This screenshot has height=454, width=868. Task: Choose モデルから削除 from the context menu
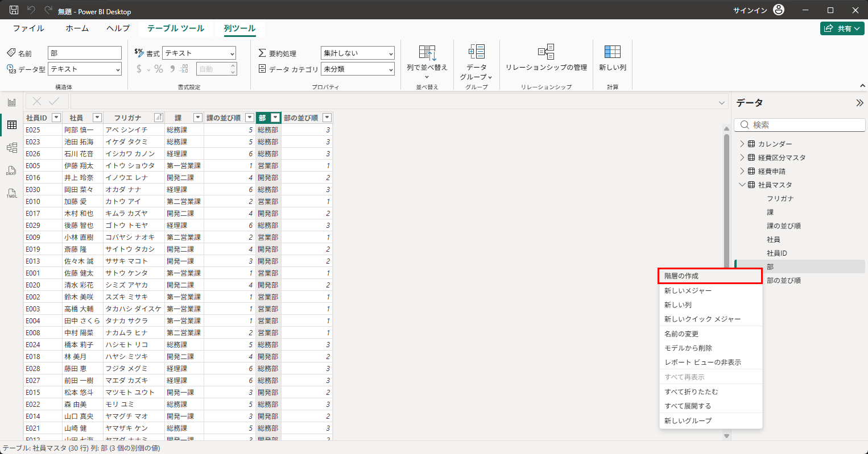pos(710,348)
